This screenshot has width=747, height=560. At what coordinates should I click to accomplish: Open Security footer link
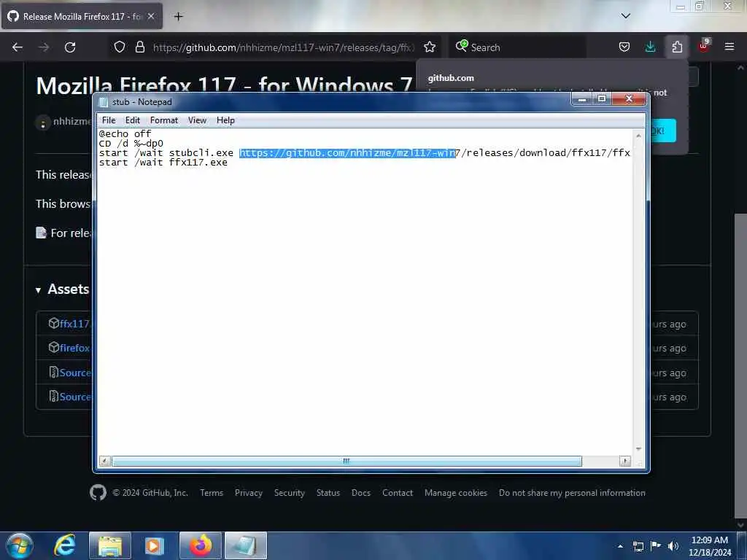point(289,492)
